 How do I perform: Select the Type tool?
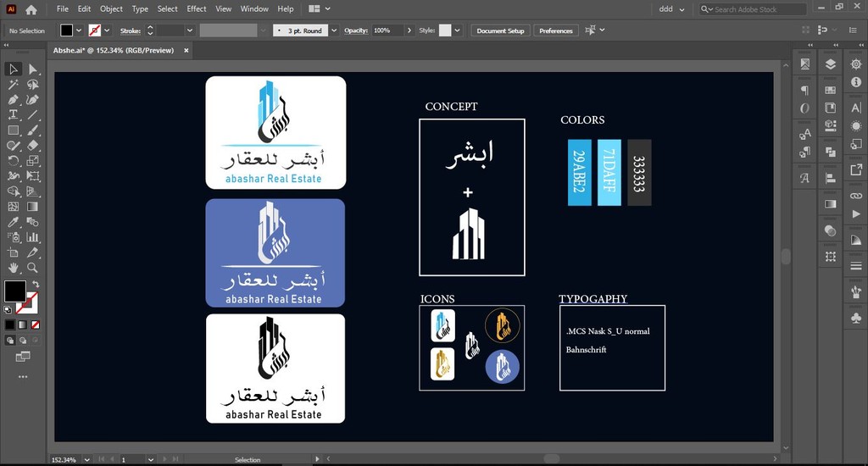tap(14, 115)
